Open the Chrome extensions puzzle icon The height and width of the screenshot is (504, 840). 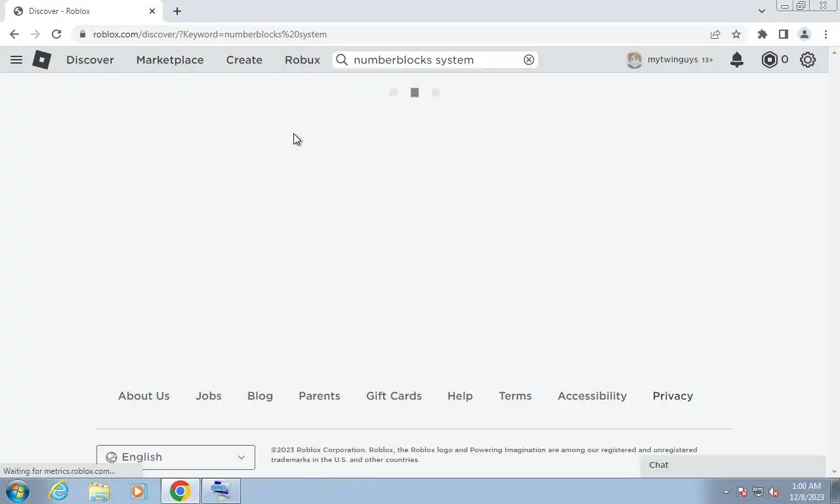click(x=762, y=34)
